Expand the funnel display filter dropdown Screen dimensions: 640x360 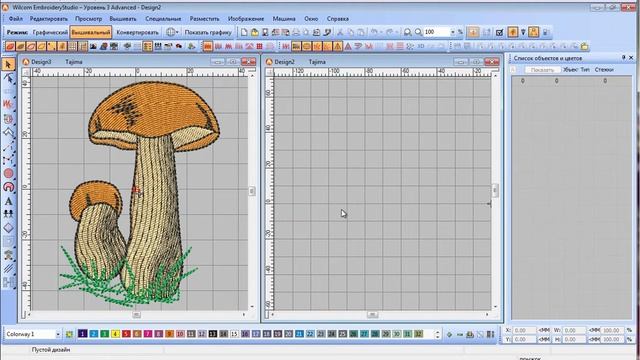(523, 32)
